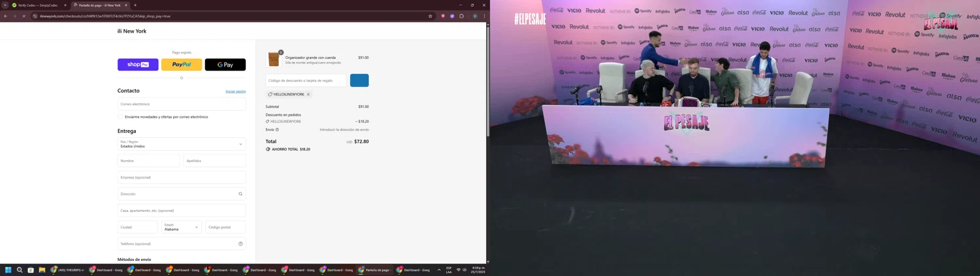Image resolution: width=980 pixels, height=276 pixels.
Task: Click the address bar URL
Action: coord(105,16)
